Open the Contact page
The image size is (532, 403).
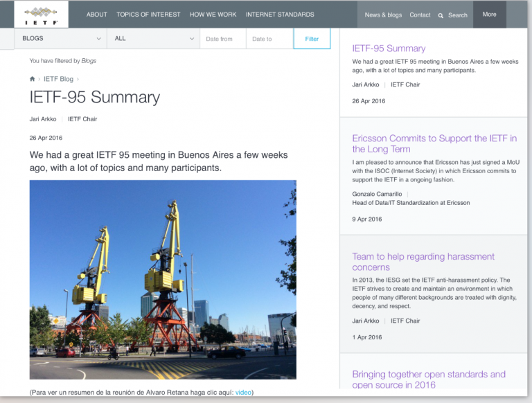click(420, 15)
